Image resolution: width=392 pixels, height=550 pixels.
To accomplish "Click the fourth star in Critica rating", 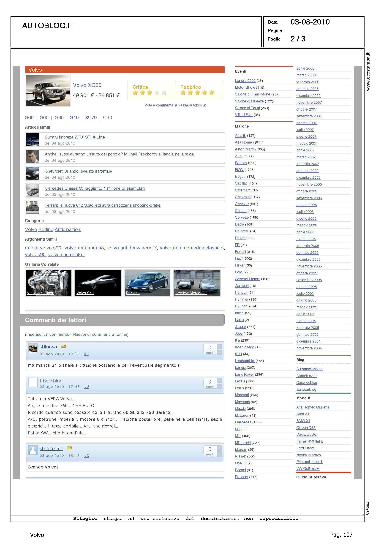I will coord(157,93).
